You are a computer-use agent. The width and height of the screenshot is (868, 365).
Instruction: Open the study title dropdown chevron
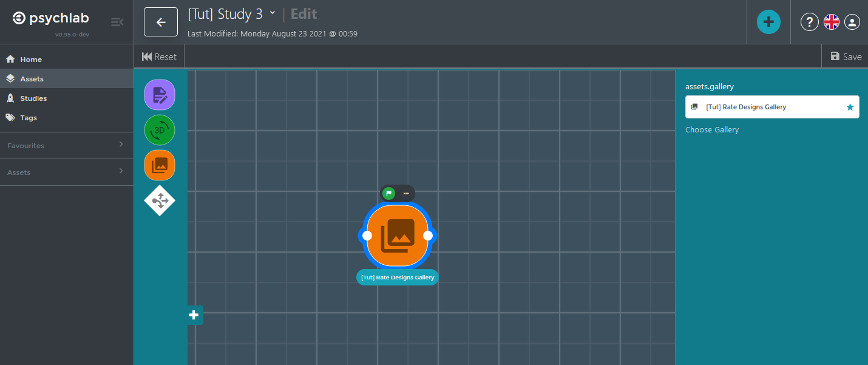(272, 13)
